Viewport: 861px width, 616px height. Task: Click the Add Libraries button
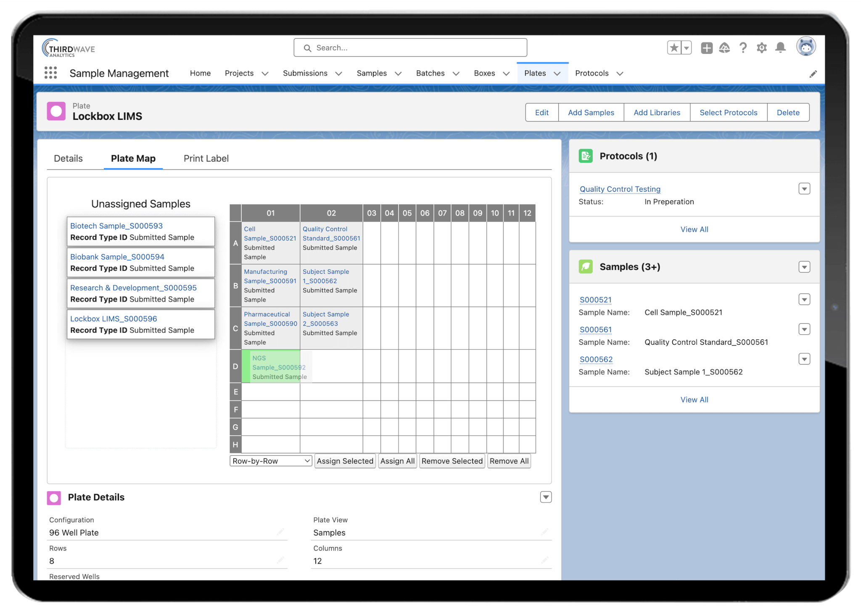pyautogui.click(x=657, y=112)
